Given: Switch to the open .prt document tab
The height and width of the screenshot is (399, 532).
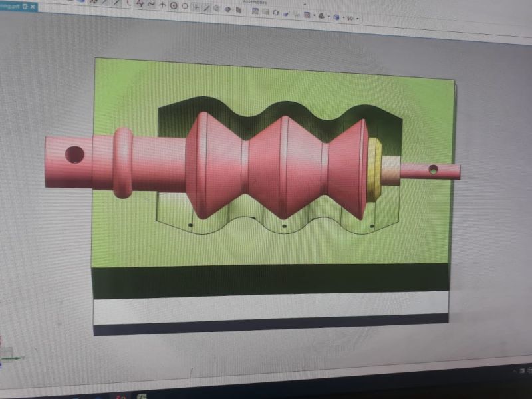Looking at the screenshot, I should point(10,5).
